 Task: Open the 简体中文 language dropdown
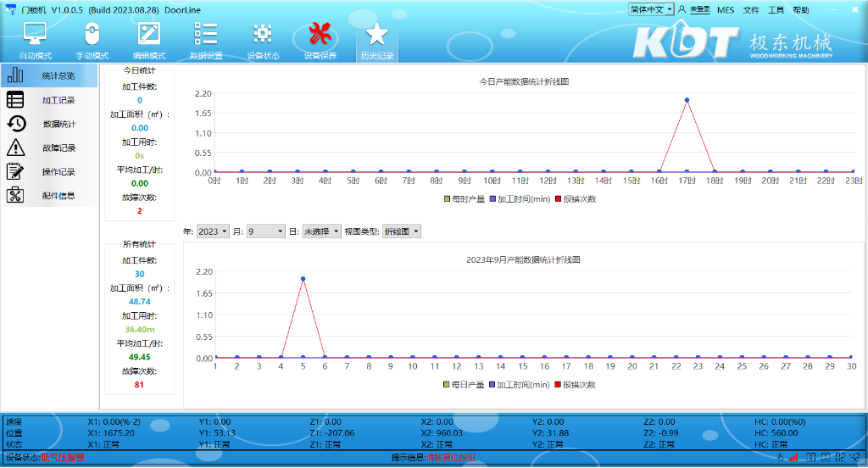pos(651,9)
